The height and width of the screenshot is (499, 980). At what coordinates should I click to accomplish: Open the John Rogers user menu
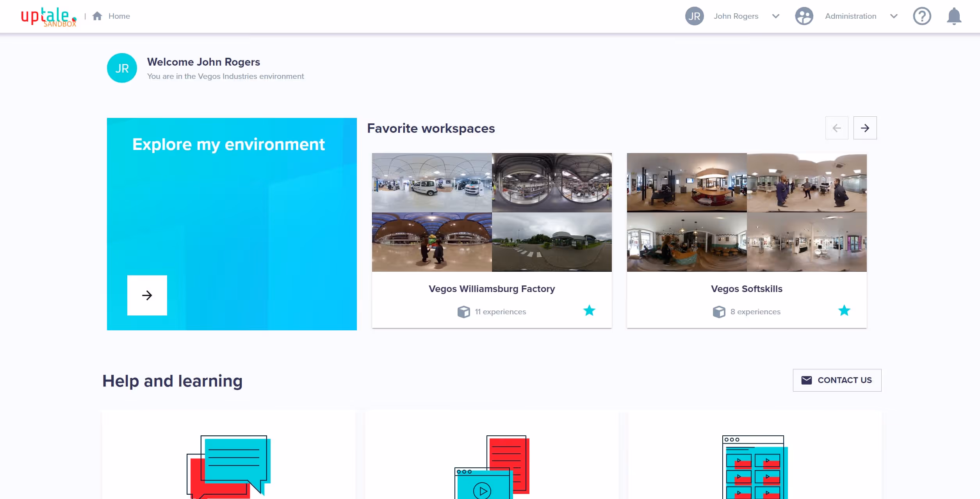click(736, 16)
